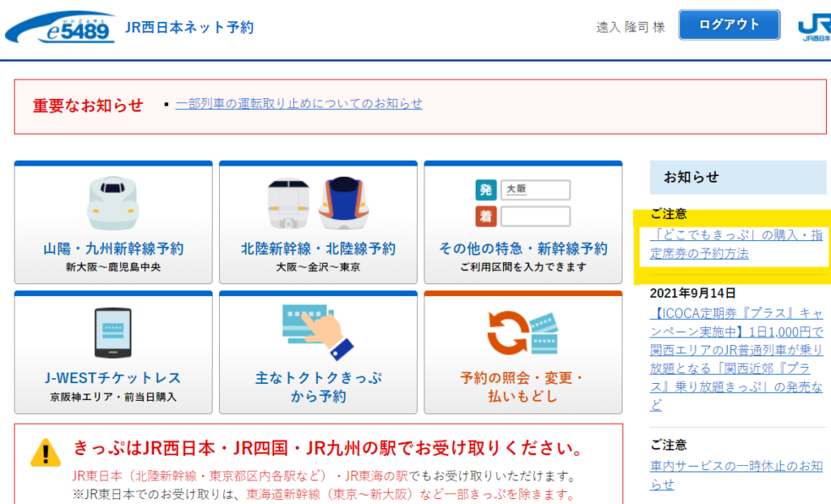Click the empty arrival station field
The width and height of the screenshot is (831, 504).
[536, 216]
